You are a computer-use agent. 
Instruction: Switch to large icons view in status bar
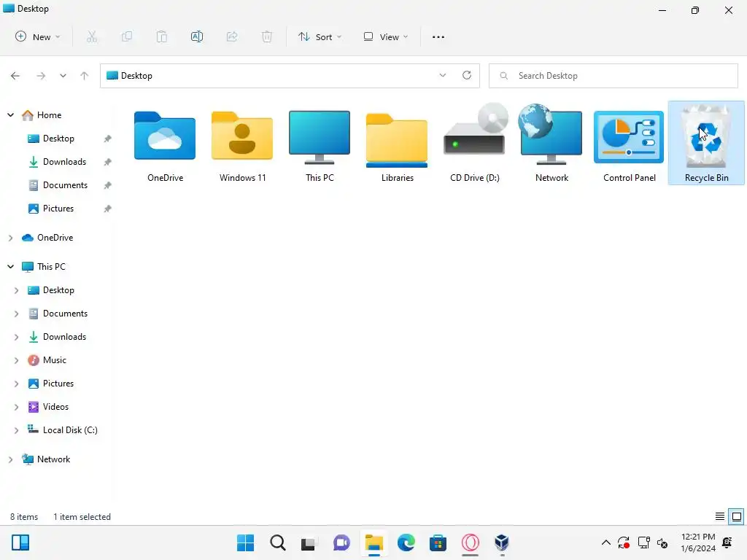[x=737, y=517]
